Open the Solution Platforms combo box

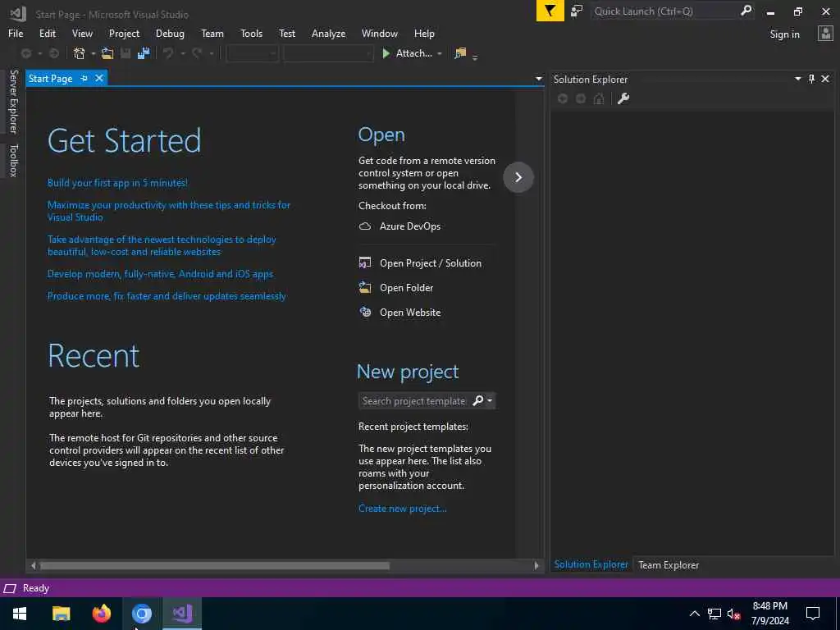pos(328,53)
